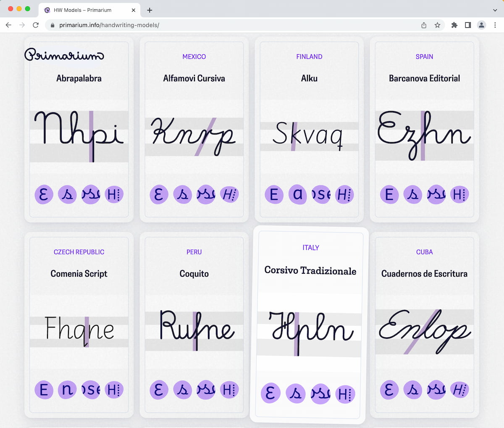Image resolution: width=504 pixels, height=428 pixels.
Task: Click the MEXICO country label
Action: pyautogui.click(x=194, y=57)
